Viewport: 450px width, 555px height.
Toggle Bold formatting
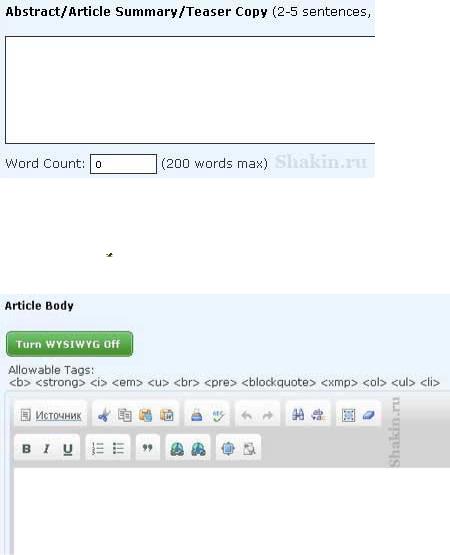click(26, 449)
